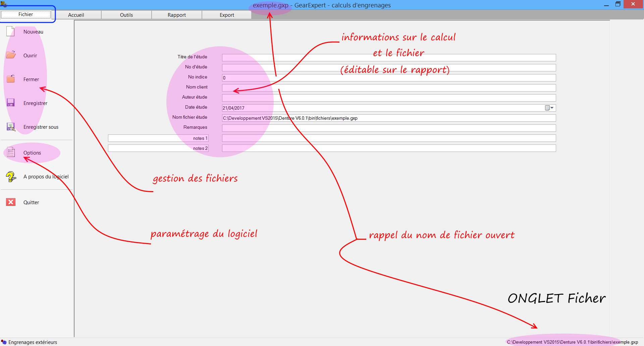Click the Auteur étude field

(x=389, y=98)
